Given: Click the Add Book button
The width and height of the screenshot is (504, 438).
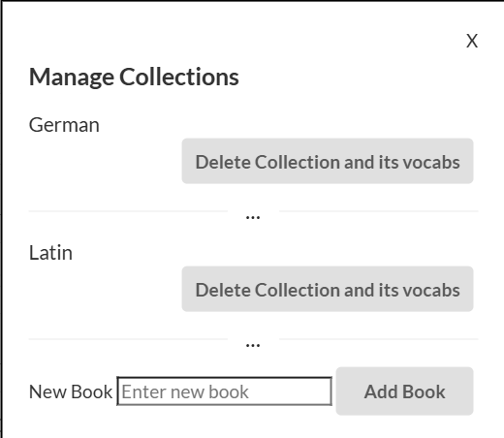Looking at the screenshot, I should point(404,391).
